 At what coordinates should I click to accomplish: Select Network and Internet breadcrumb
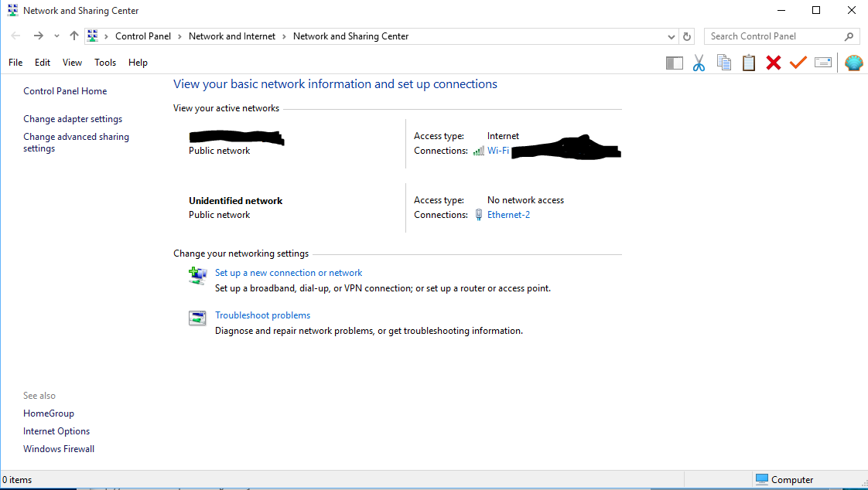(232, 36)
